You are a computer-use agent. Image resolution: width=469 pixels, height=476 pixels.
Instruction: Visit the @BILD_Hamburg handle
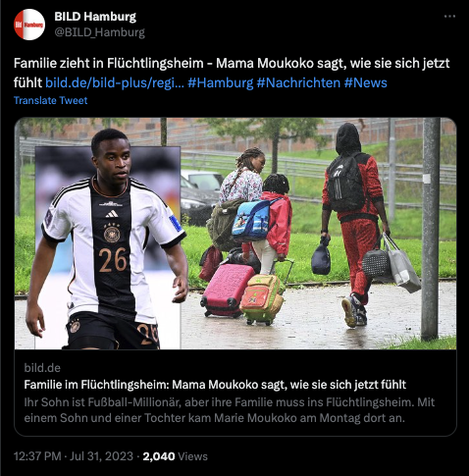click(99, 32)
